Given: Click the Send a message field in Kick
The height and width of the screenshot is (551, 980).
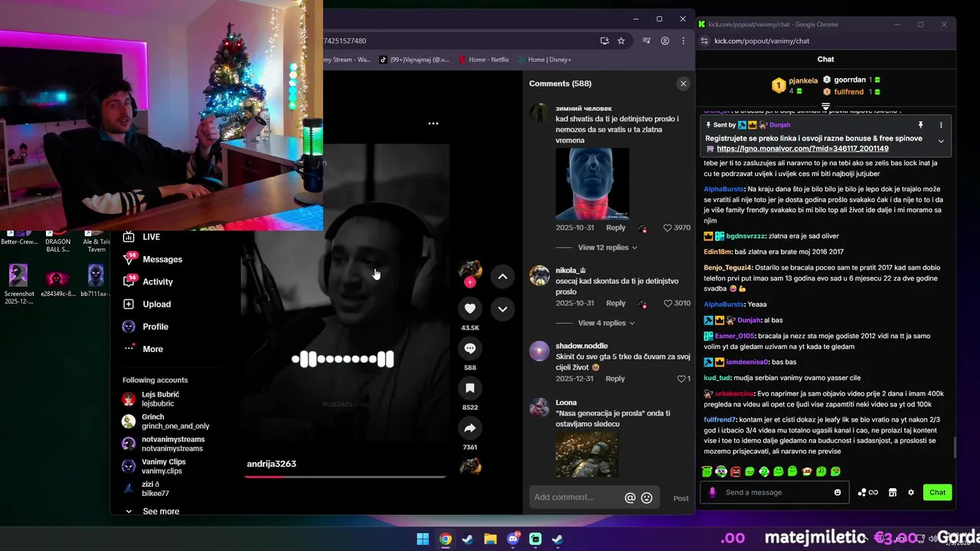Looking at the screenshot, I should [x=776, y=492].
